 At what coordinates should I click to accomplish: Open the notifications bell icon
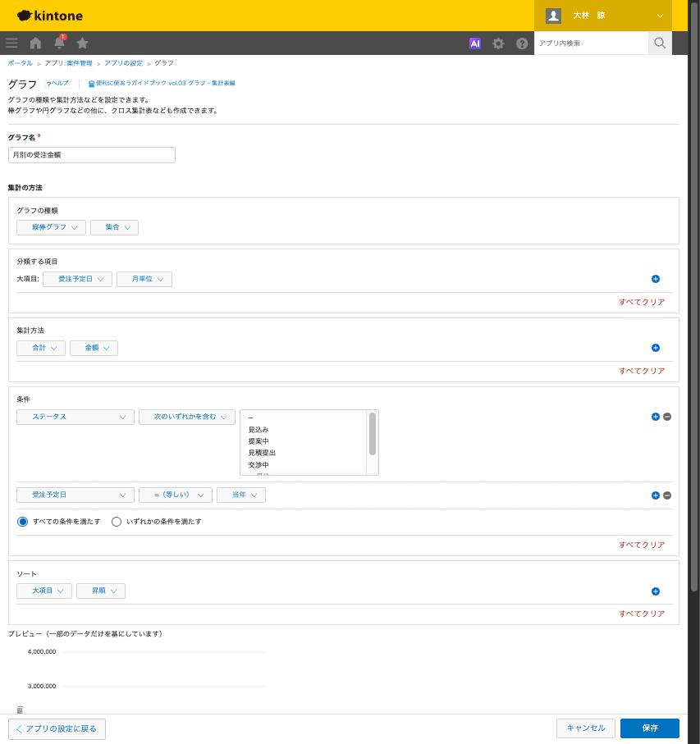coord(59,42)
